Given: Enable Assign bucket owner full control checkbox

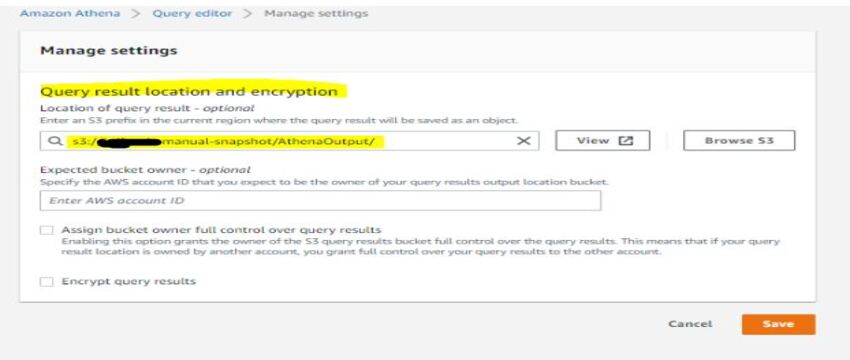Looking at the screenshot, I should pos(47,230).
